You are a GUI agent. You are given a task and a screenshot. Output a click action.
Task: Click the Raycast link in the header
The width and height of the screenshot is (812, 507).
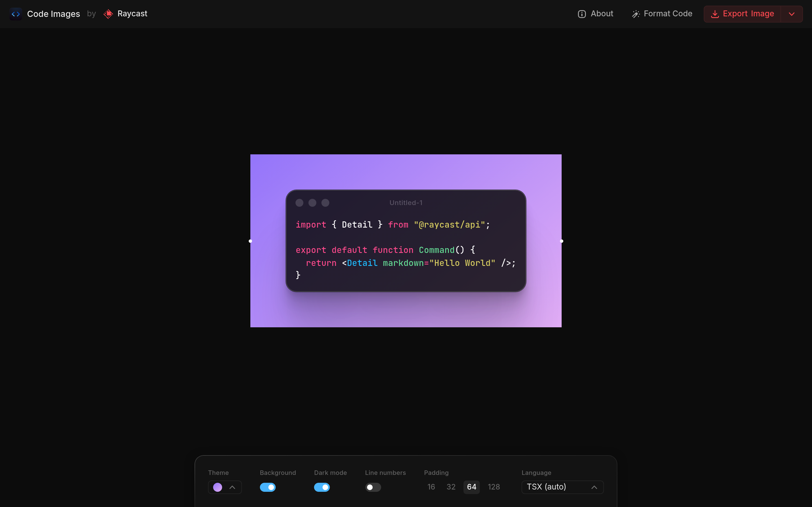pyautogui.click(x=132, y=14)
